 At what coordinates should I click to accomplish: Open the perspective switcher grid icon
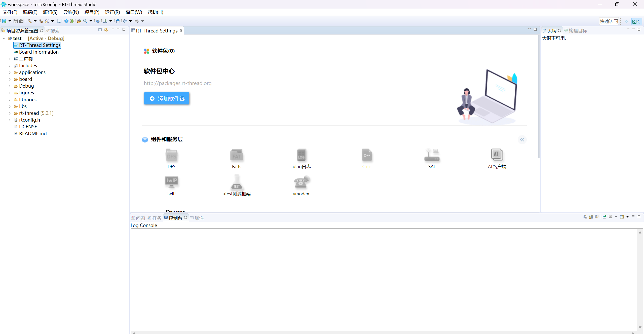(626, 21)
